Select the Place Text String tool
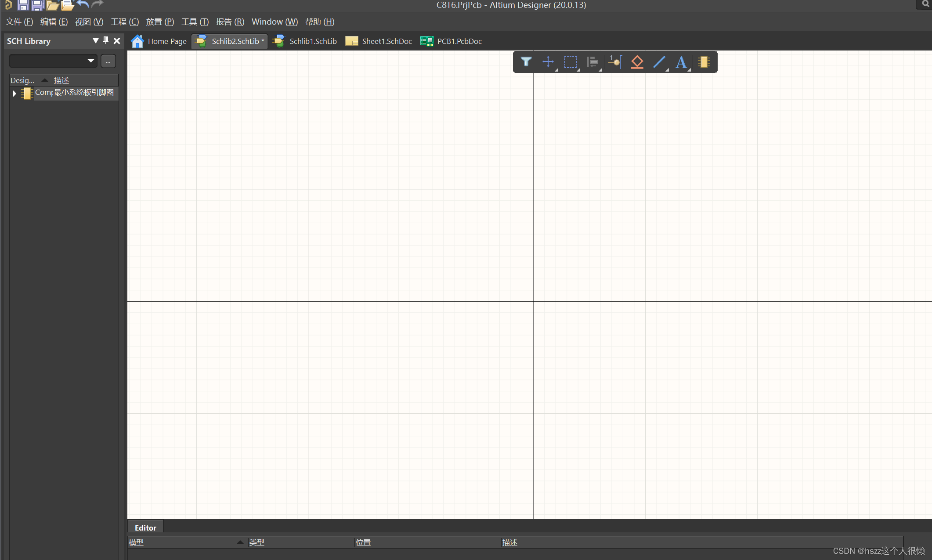932x560 pixels. click(x=681, y=62)
